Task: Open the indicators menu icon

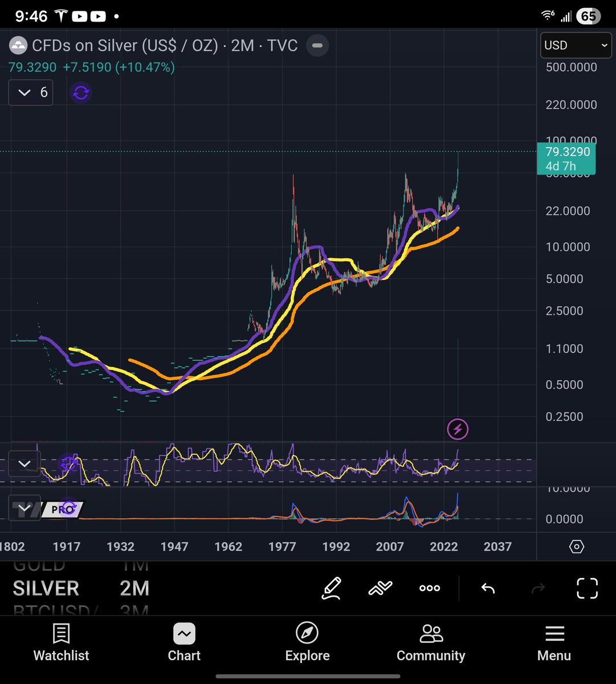Action: point(380,588)
